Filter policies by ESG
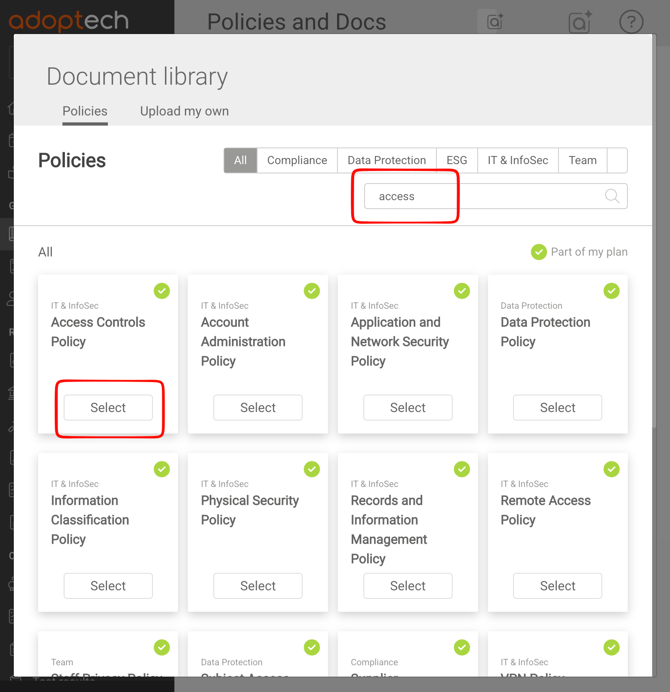Screen dimensions: 670x692 coord(457,160)
